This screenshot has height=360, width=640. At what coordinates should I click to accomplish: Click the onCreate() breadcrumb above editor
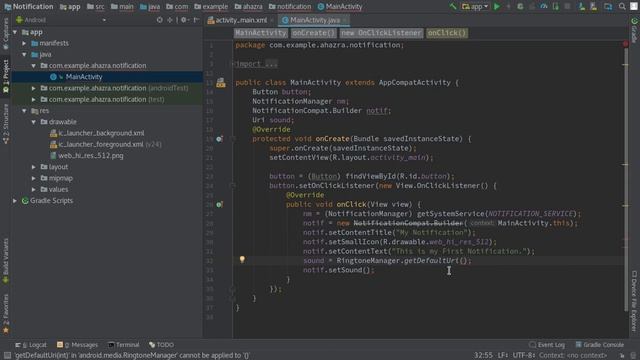click(x=313, y=33)
